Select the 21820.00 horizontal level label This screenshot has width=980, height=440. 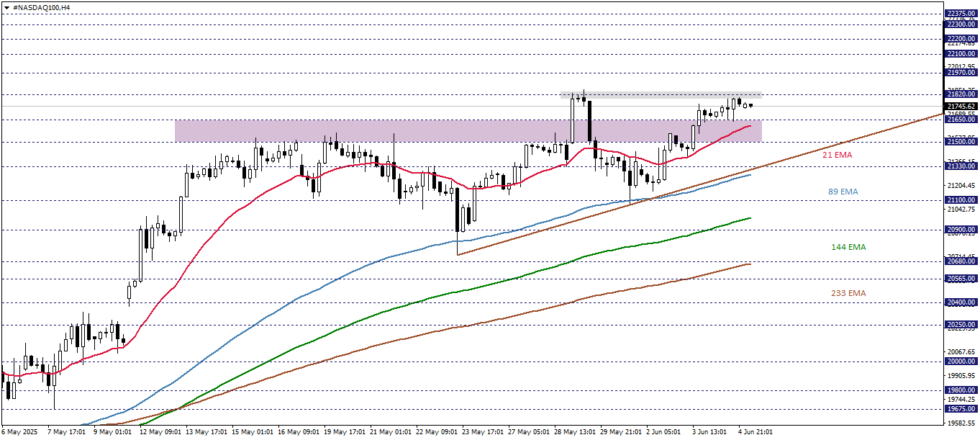tap(961, 94)
